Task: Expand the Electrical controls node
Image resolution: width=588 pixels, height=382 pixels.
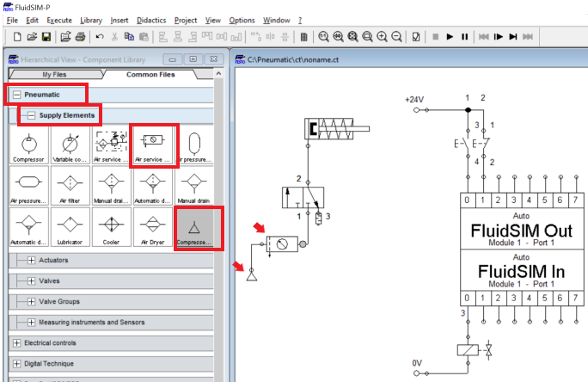Action: pos(16,343)
